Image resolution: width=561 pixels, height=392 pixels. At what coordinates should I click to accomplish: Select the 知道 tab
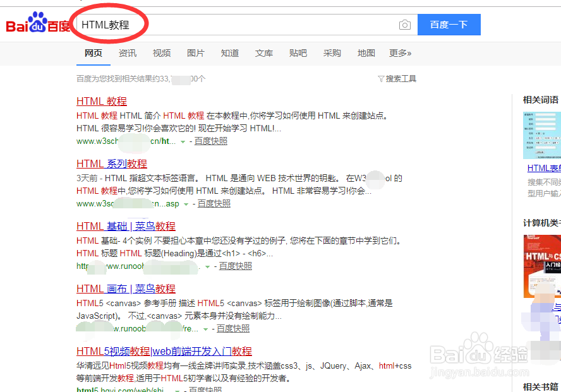coord(229,53)
